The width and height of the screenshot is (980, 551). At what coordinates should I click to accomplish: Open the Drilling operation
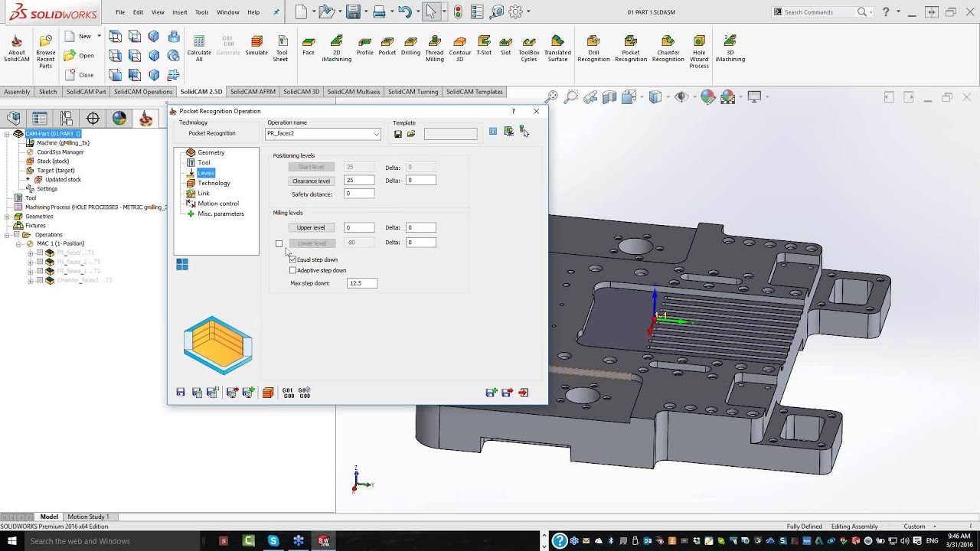[410, 46]
